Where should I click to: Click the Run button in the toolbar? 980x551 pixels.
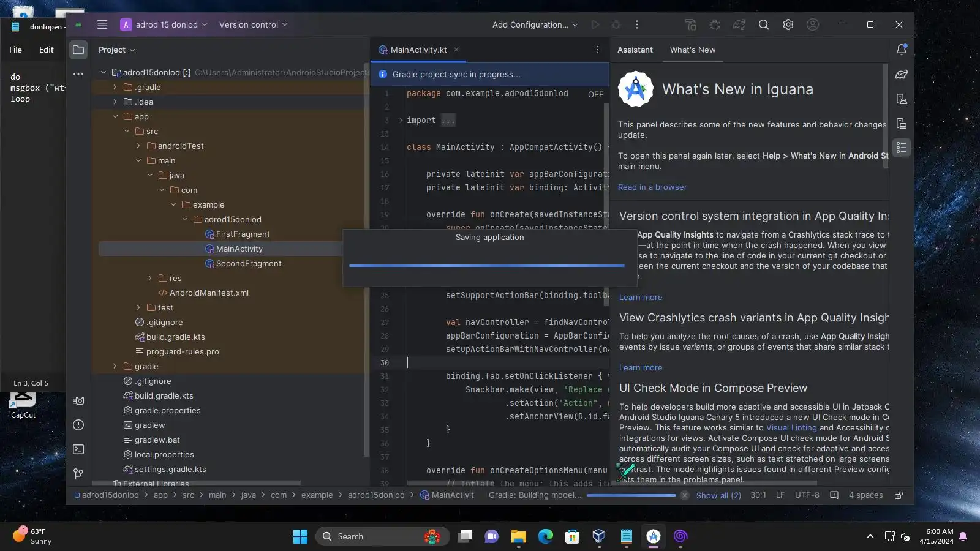[595, 24]
